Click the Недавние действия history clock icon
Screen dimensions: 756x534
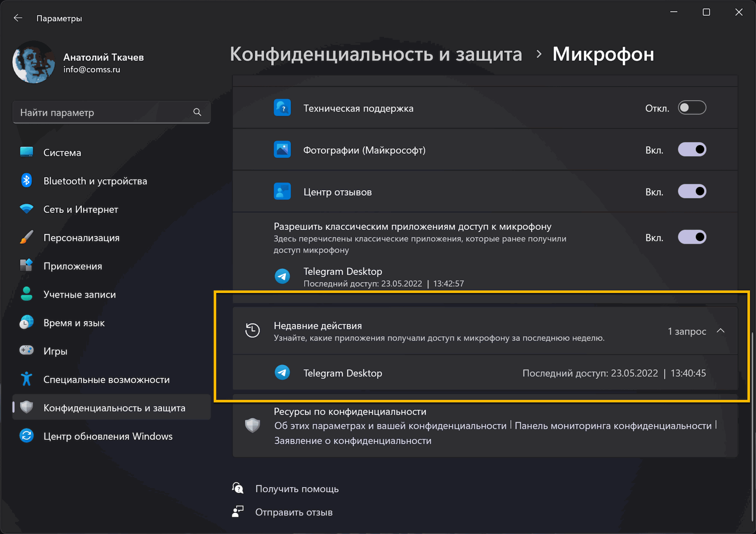pyautogui.click(x=253, y=331)
